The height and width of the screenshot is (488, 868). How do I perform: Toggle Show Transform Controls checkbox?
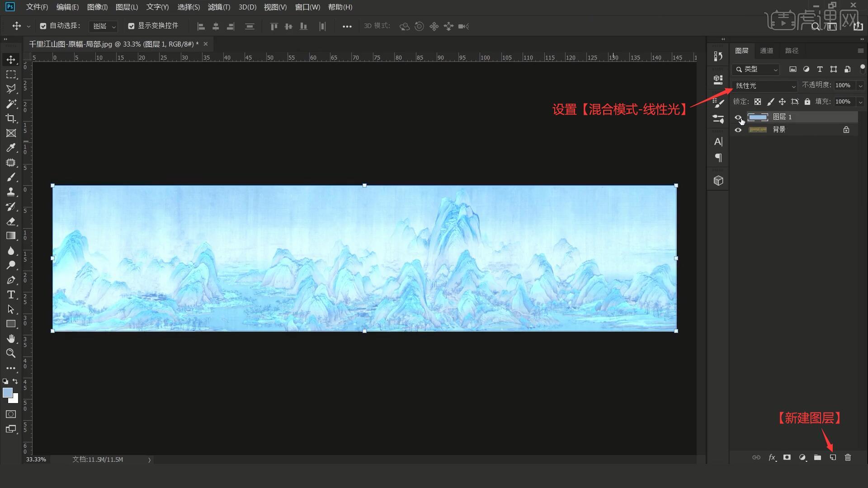pos(131,26)
